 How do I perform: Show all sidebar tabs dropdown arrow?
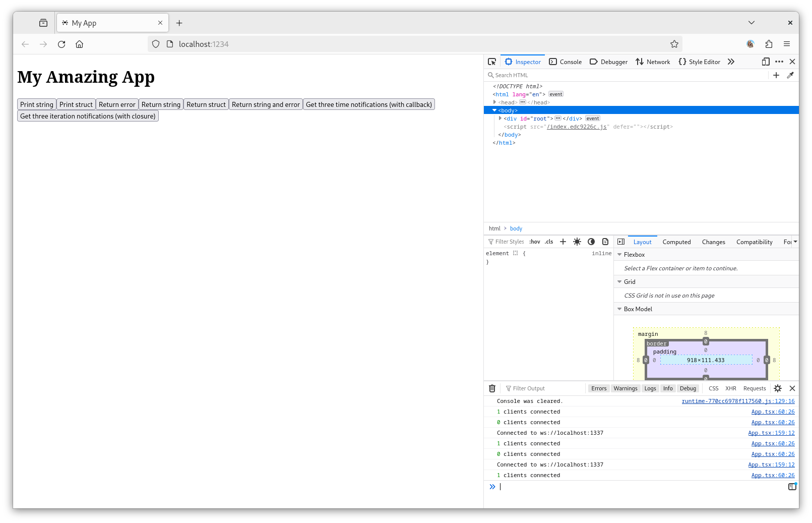795,242
